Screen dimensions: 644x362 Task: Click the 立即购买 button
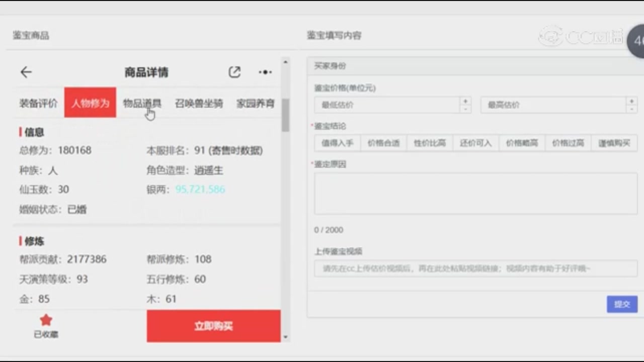click(214, 326)
